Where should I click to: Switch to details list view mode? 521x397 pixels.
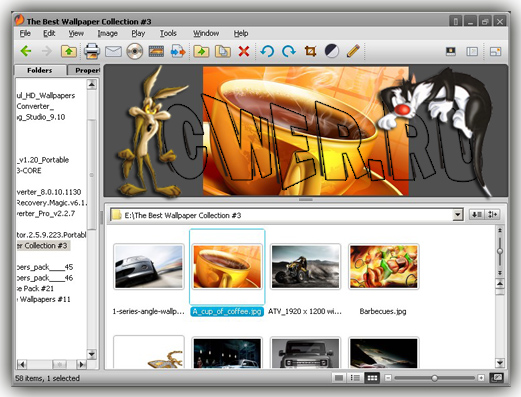tap(355, 378)
